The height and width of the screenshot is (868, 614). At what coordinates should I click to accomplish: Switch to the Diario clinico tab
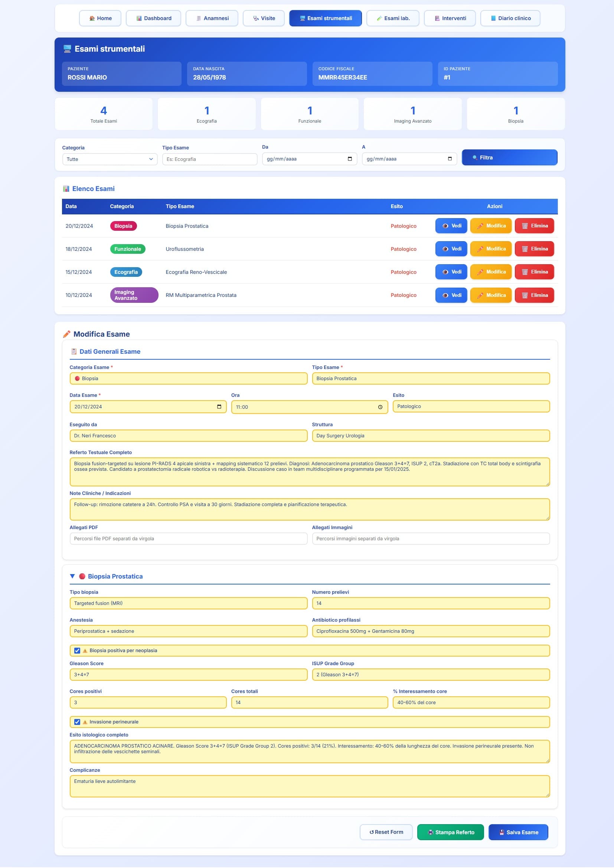(x=510, y=18)
